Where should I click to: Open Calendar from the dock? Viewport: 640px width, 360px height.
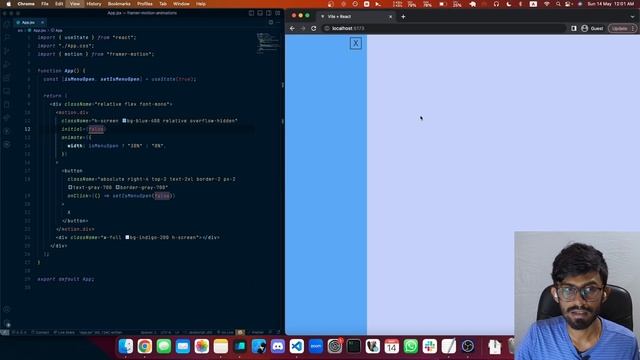click(x=391, y=346)
